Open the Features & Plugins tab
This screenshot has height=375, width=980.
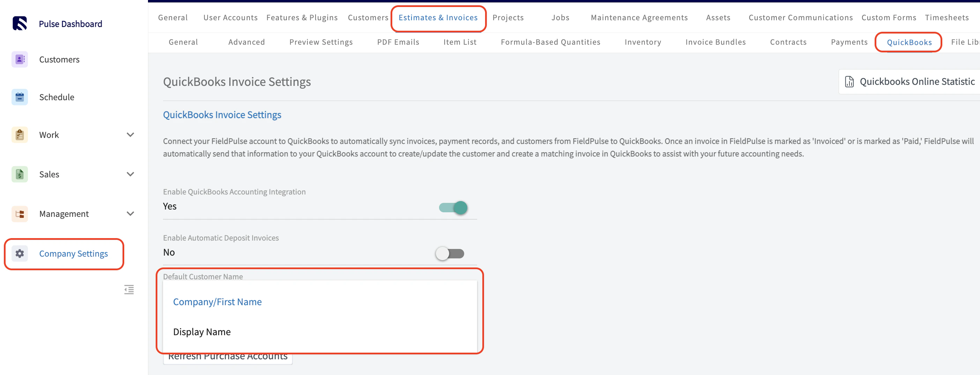[x=302, y=17]
